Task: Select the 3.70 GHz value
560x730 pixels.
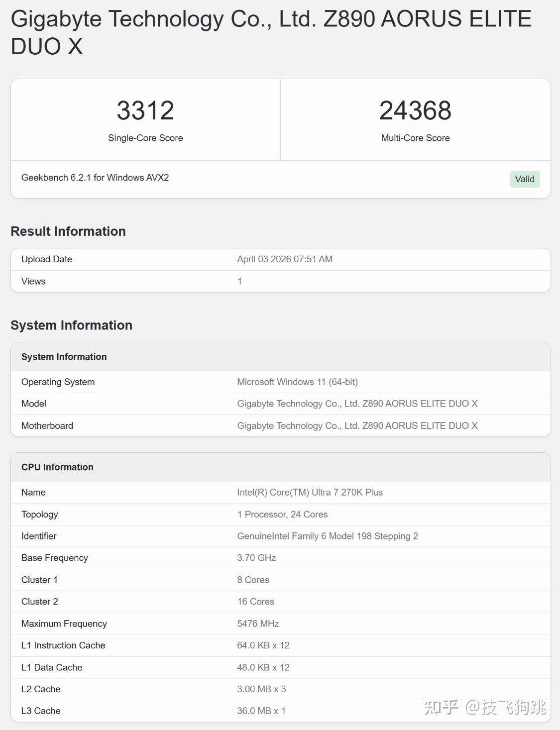Action: [x=256, y=558]
